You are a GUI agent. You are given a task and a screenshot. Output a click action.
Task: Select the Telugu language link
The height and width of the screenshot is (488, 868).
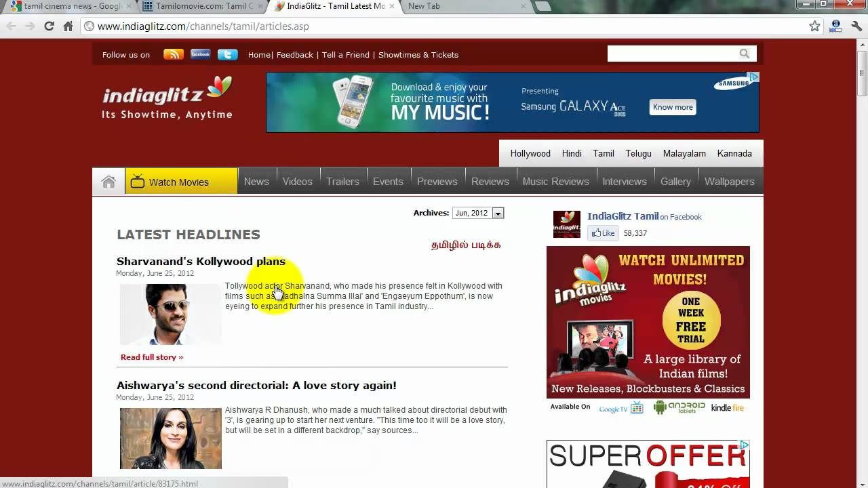(638, 154)
